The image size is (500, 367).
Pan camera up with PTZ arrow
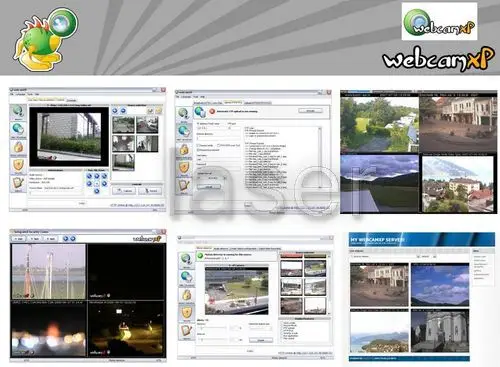click(97, 176)
